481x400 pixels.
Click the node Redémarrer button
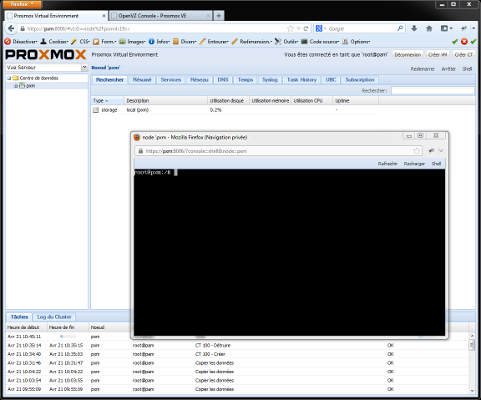click(422, 69)
